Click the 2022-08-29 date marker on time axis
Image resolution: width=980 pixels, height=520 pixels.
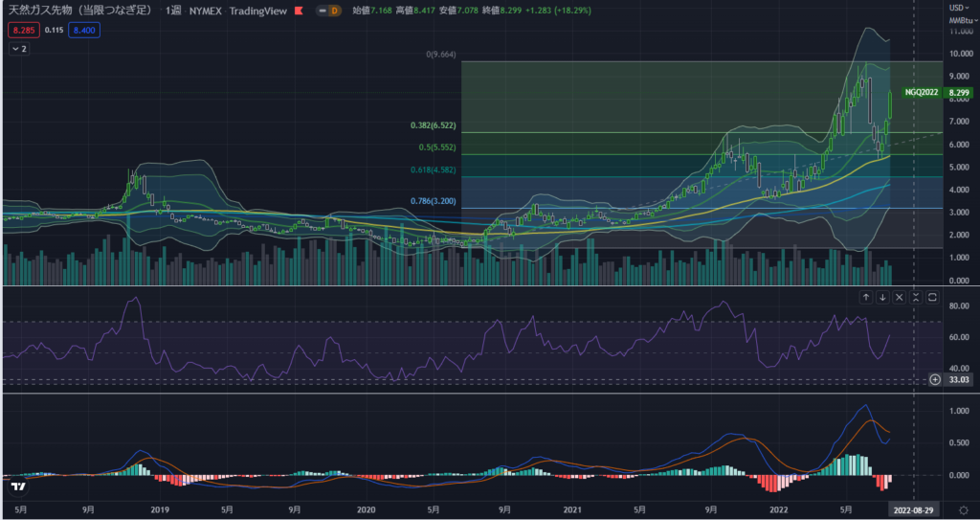[x=915, y=510]
